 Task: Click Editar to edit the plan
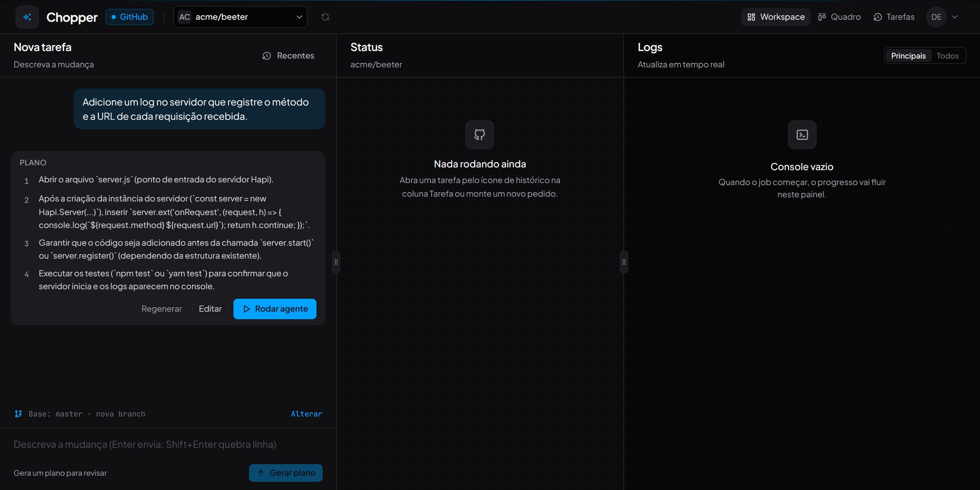[x=210, y=309]
